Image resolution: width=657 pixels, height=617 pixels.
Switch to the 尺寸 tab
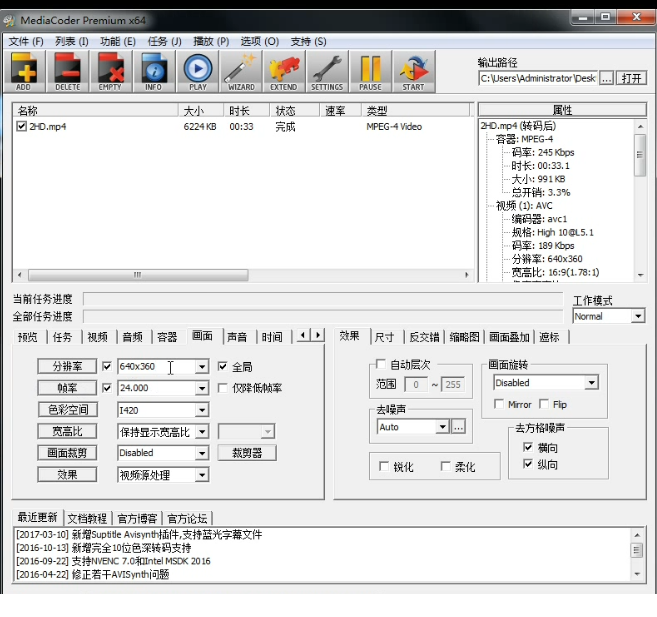(x=384, y=337)
